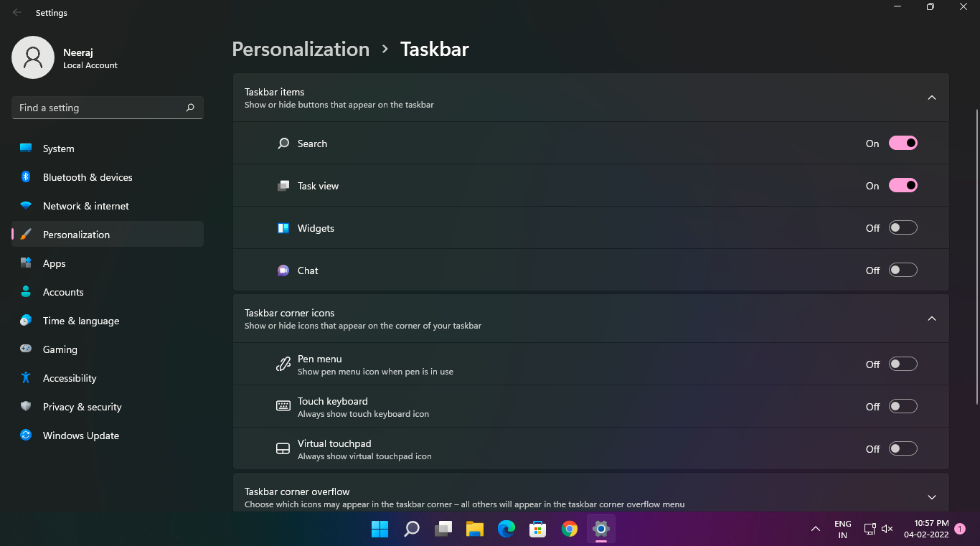This screenshot has width=980, height=546.
Task: Open Time & language settings
Action: (x=108, y=321)
